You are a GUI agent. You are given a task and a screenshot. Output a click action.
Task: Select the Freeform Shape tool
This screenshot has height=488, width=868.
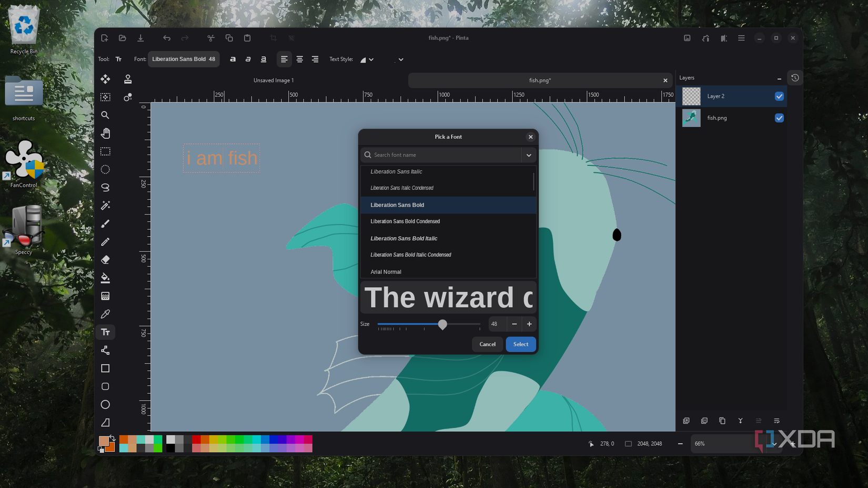(x=105, y=423)
